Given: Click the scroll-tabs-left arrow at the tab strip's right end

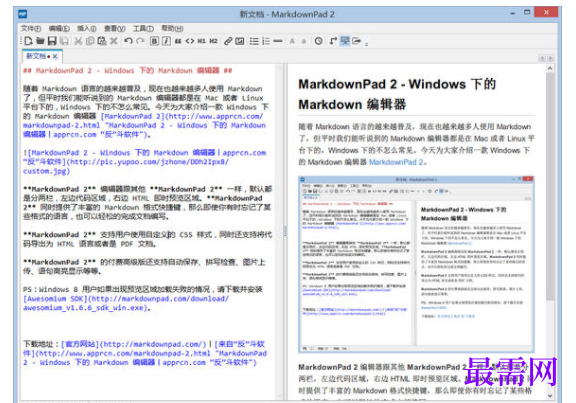Looking at the screenshot, I should (x=542, y=58).
